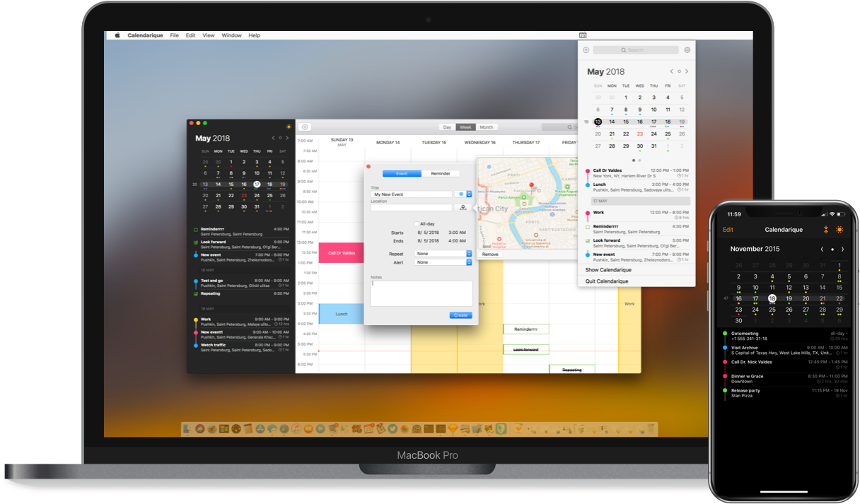Tap Dinner w Grace event on iPhone
The height and width of the screenshot is (504, 860).
coord(784,379)
